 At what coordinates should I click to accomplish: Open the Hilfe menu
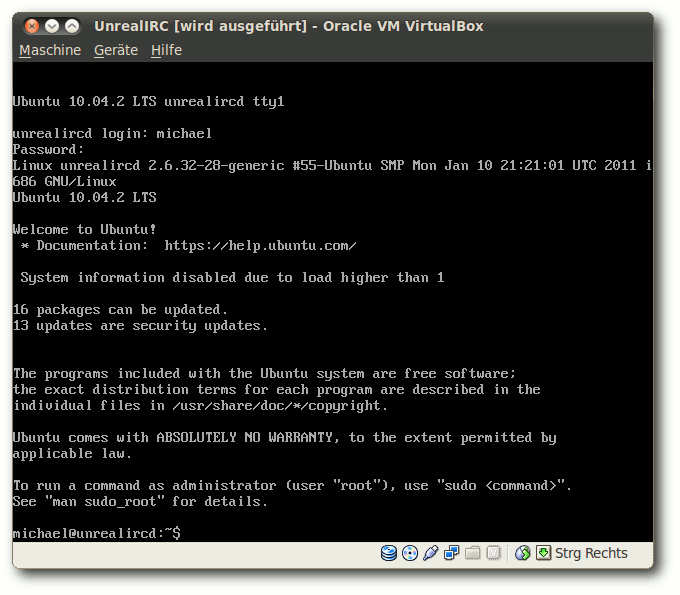click(x=167, y=50)
